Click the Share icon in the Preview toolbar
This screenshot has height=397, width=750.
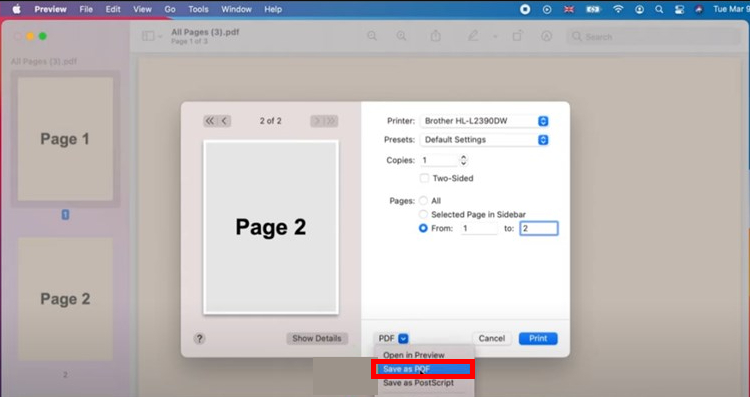pos(435,36)
